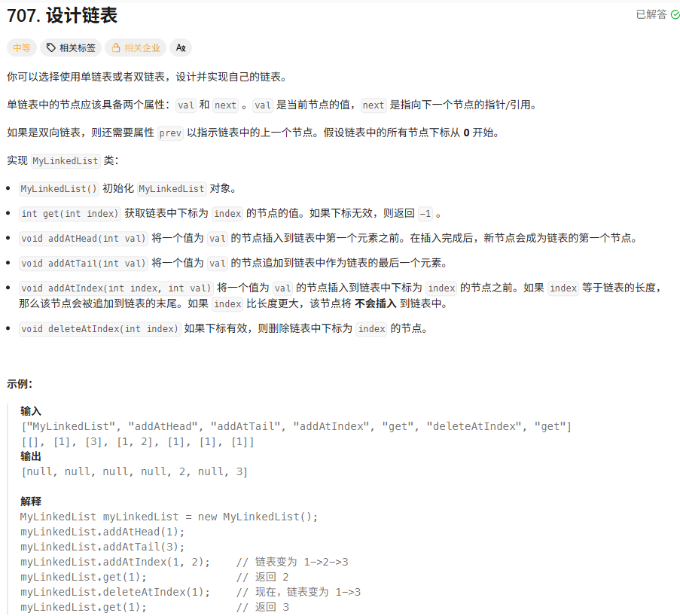Click the int get(int index) code chip
The height and width of the screenshot is (616, 680).
click(x=69, y=214)
